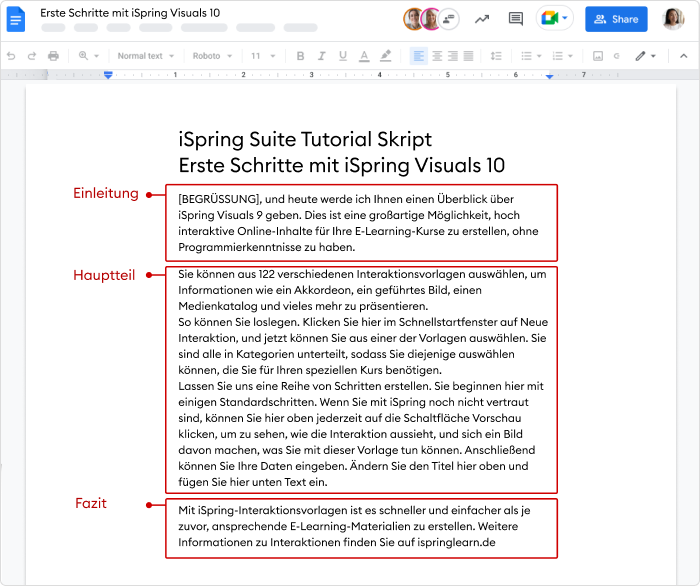This screenshot has width=700, height=586.
Task: Insert a bulleted list
Action: coord(527,56)
